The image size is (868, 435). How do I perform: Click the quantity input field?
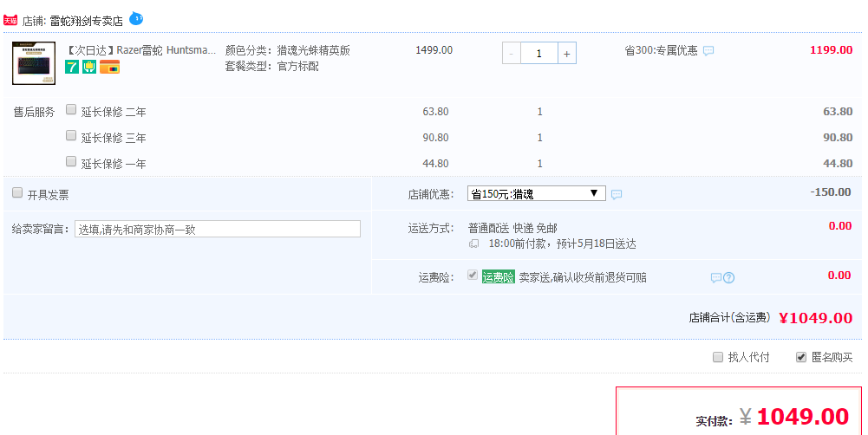538,53
